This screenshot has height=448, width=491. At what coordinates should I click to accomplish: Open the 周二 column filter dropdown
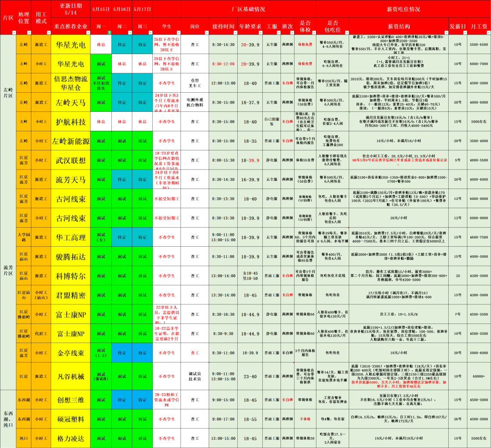[130, 33]
